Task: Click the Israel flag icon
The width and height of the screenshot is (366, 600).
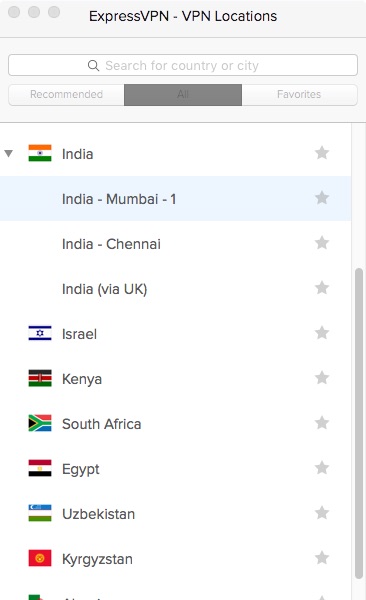Action: pos(40,333)
